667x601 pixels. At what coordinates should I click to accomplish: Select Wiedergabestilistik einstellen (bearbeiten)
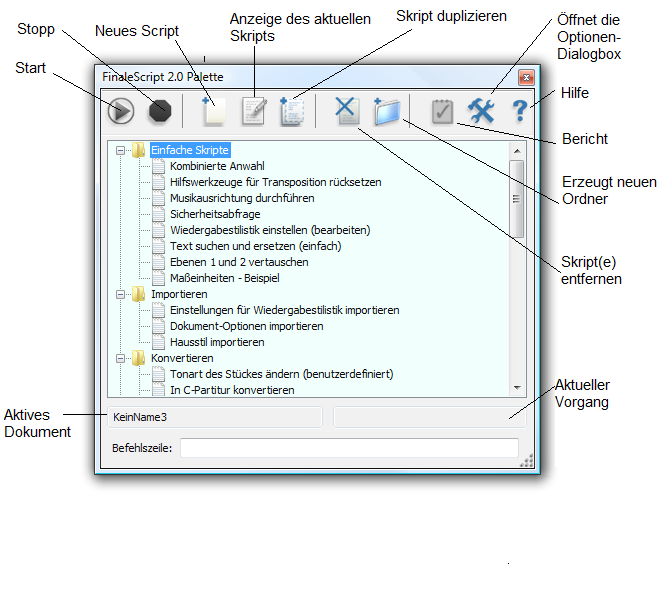(x=270, y=230)
